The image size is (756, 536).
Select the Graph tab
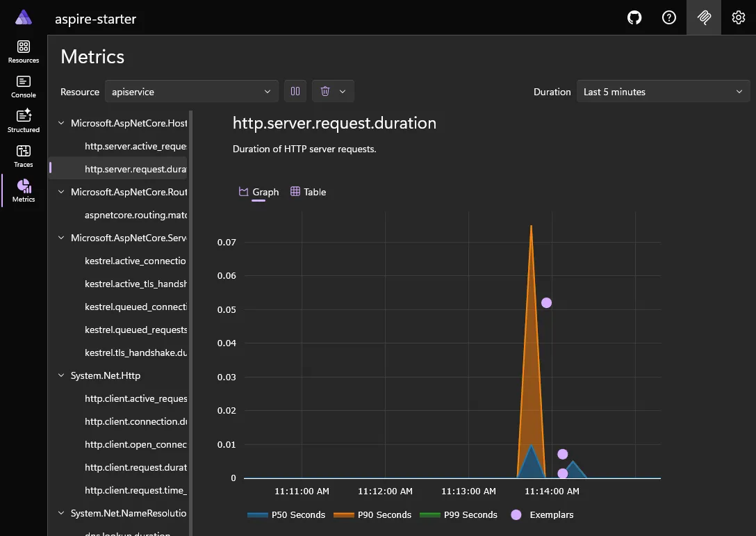click(258, 192)
